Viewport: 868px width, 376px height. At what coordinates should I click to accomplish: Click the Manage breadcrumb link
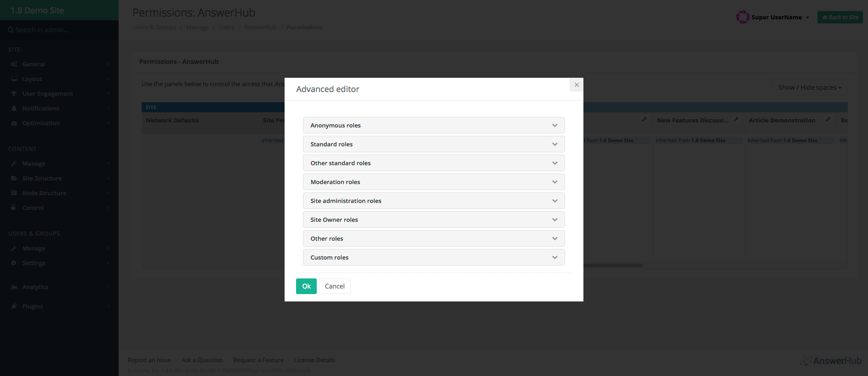point(197,27)
